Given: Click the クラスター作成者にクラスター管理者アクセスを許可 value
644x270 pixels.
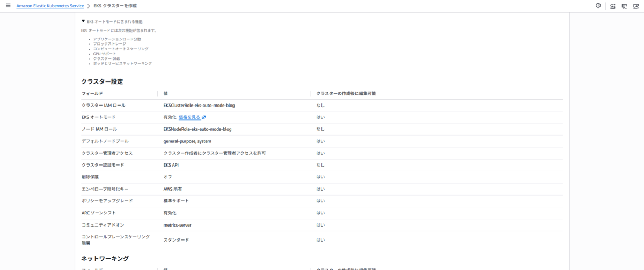Looking at the screenshot, I should (x=215, y=153).
